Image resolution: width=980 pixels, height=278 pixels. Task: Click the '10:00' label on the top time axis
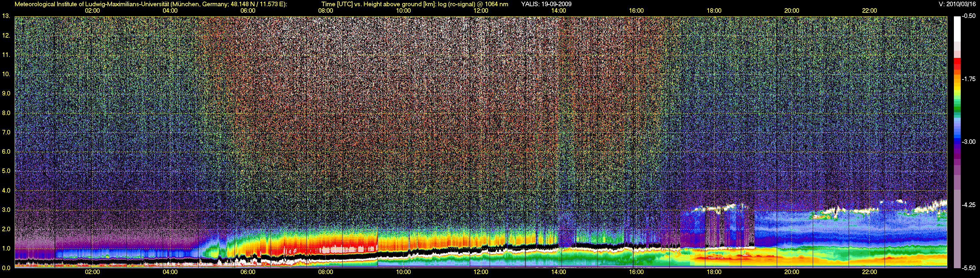pos(403,11)
